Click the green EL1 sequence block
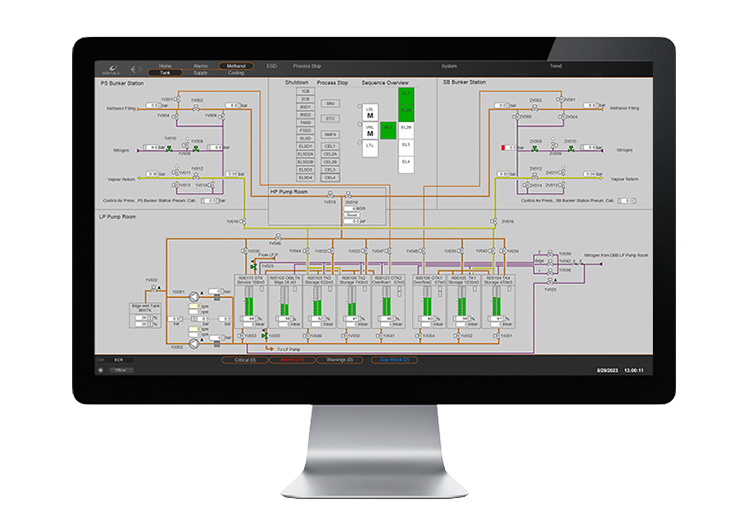The width and height of the screenshot is (750, 531). click(406, 95)
